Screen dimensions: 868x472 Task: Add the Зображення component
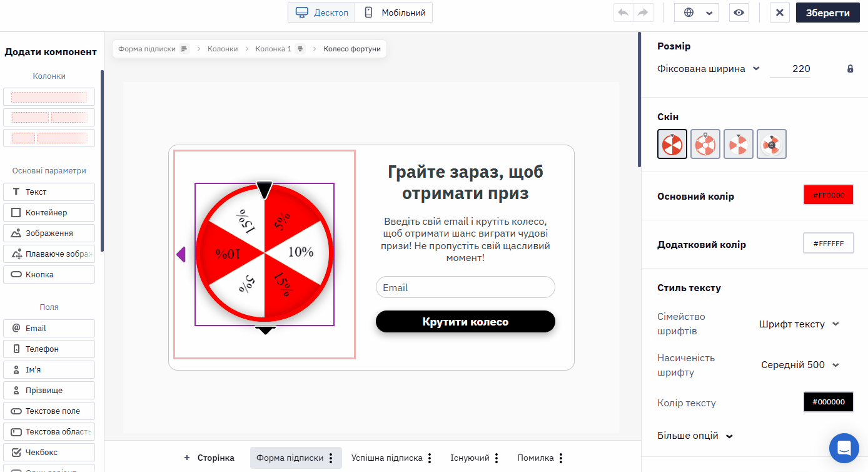pyautogui.click(x=49, y=233)
